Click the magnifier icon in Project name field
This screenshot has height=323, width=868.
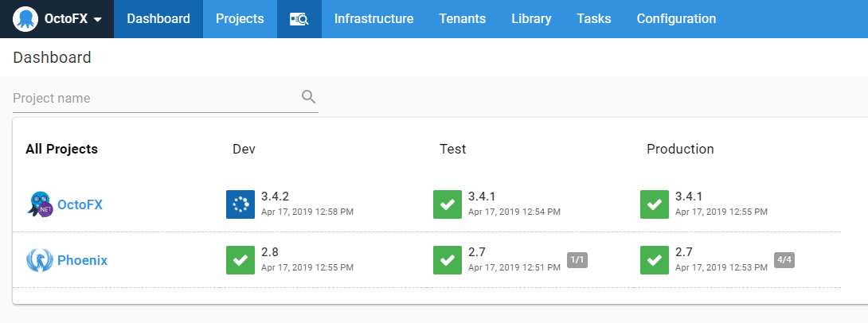coord(309,98)
